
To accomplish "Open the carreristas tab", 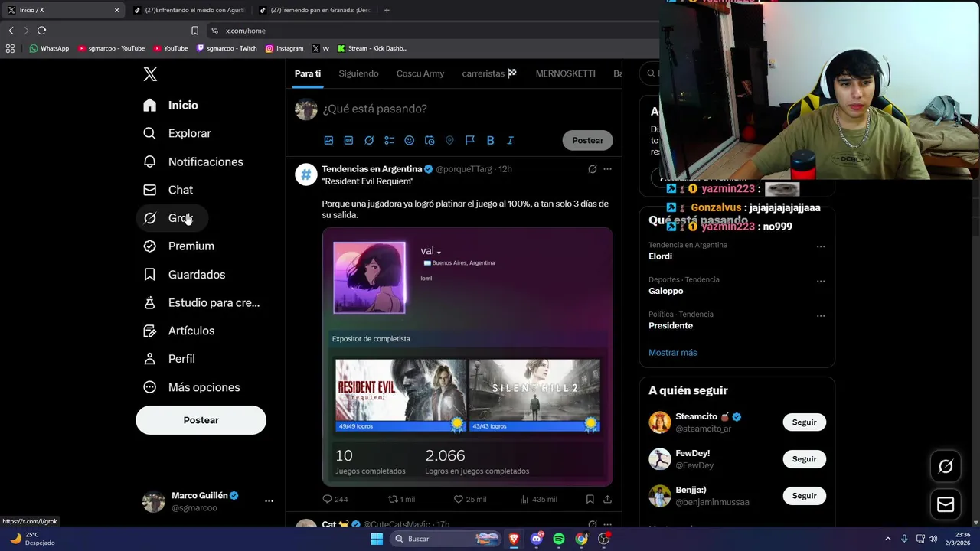I will tap(489, 73).
